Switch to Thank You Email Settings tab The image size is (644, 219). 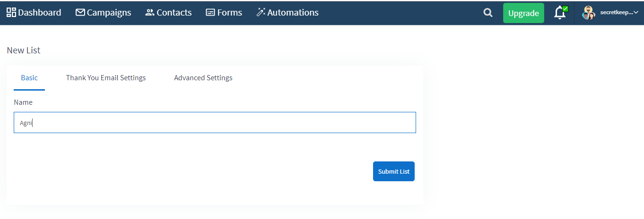pos(106,78)
